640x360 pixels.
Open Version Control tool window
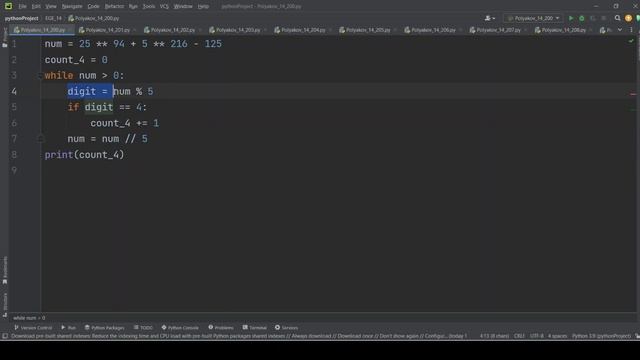[x=33, y=328]
